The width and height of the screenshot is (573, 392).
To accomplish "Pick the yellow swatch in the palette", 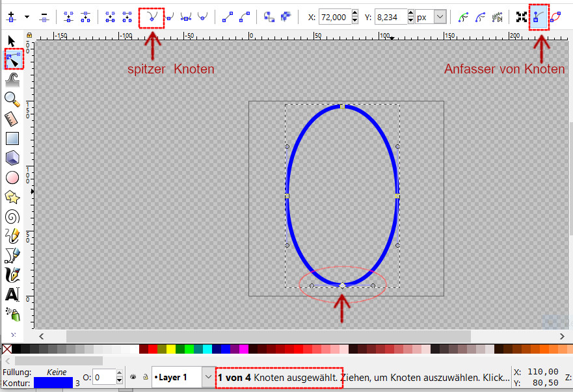I will pyautogui.click(x=171, y=349).
